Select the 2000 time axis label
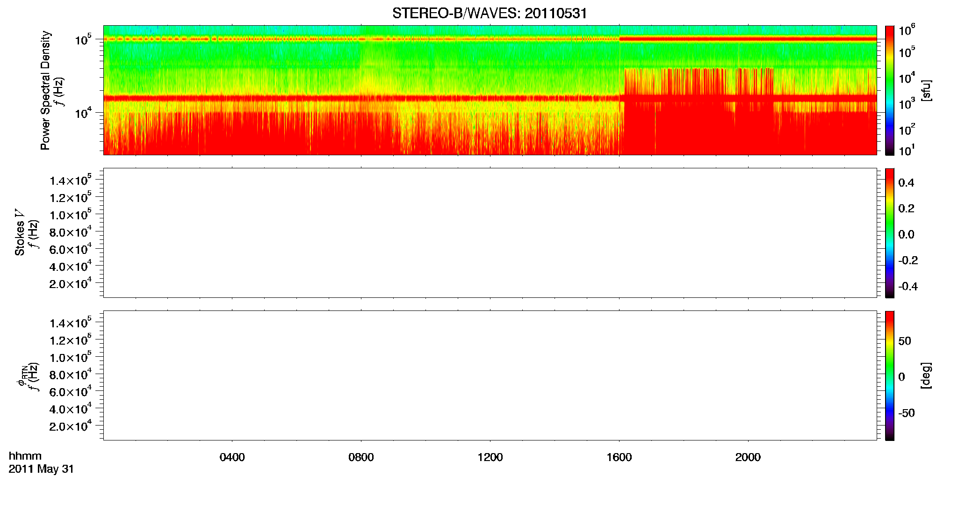980x505 pixels. [x=748, y=457]
